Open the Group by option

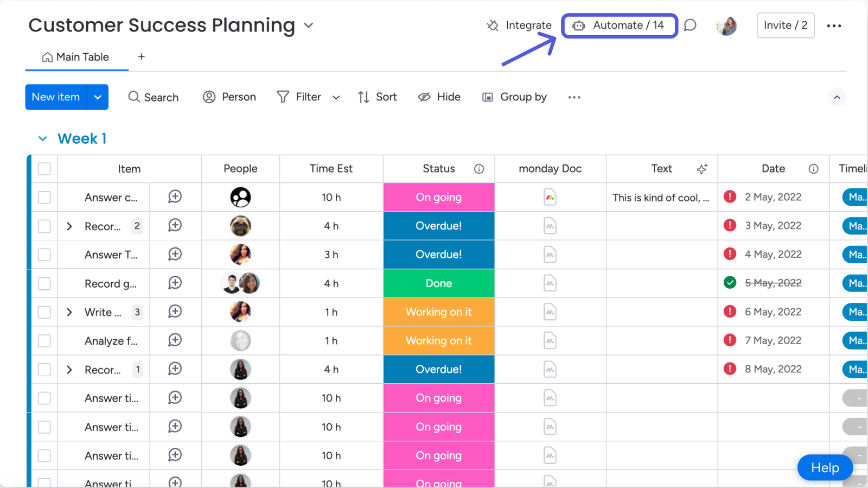513,97
